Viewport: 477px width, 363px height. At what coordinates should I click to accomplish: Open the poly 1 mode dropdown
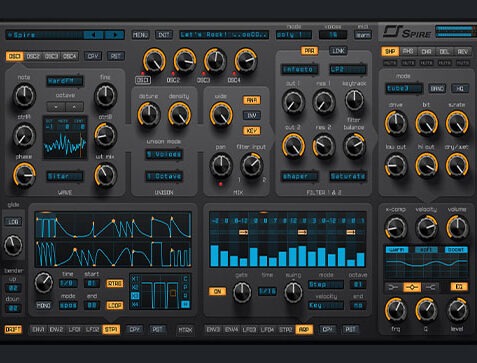(294, 35)
